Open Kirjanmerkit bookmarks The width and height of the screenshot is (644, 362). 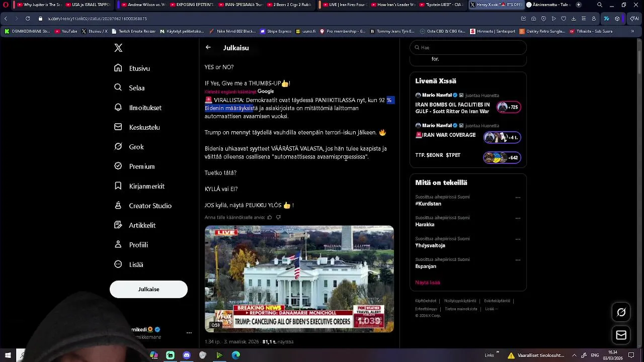[x=139, y=186]
